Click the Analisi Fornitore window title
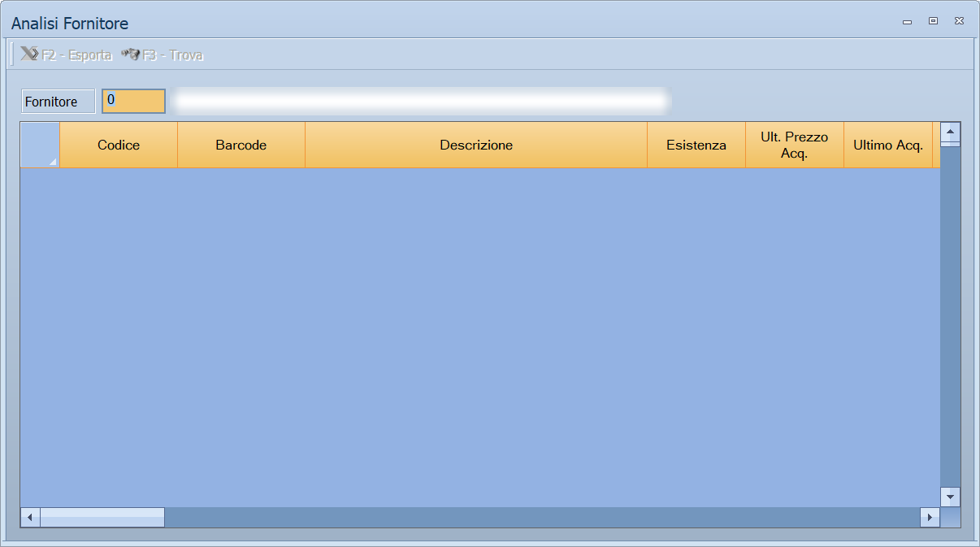980x547 pixels. (70, 24)
